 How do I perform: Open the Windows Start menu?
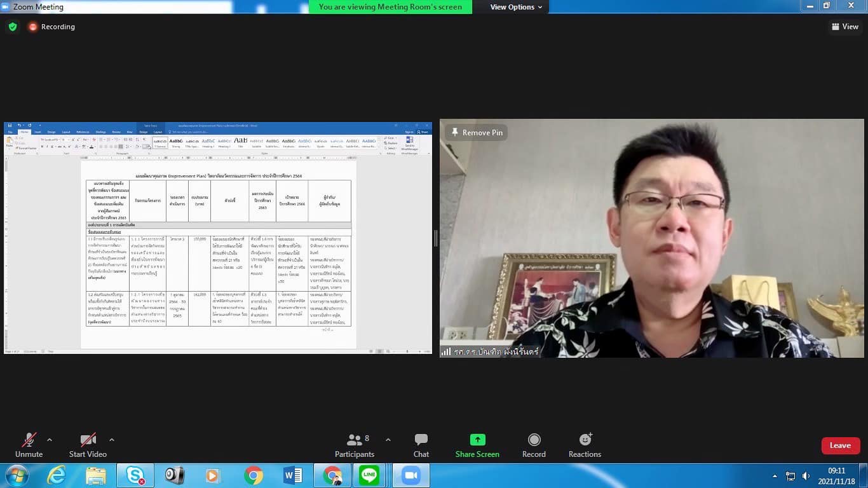pos(17,475)
